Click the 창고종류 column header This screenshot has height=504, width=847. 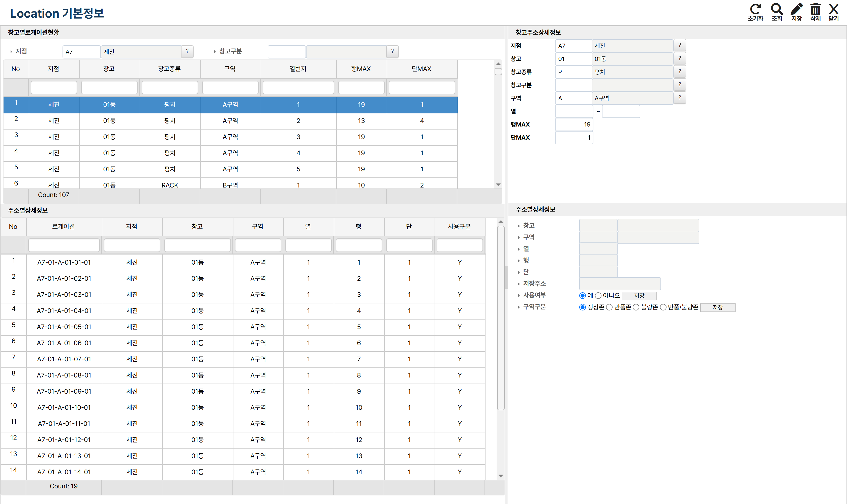tap(170, 69)
